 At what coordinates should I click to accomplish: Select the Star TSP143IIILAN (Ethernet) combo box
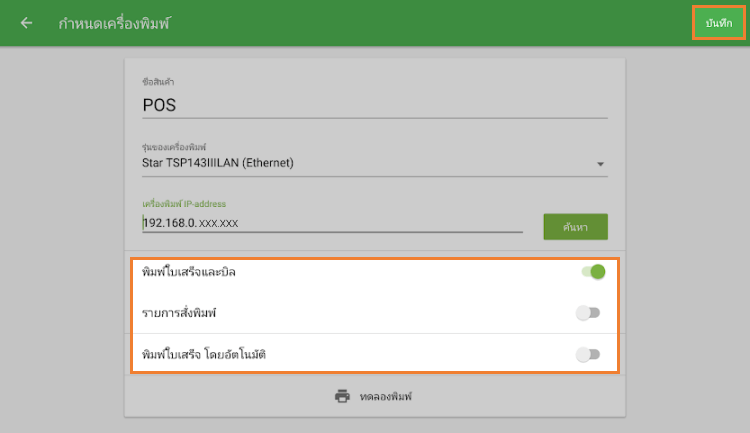pos(360,162)
